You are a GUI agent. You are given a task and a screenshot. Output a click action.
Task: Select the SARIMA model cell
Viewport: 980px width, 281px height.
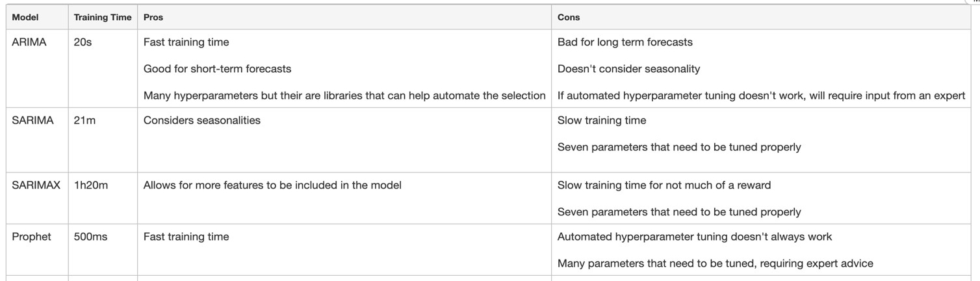pyautogui.click(x=32, y=120)
